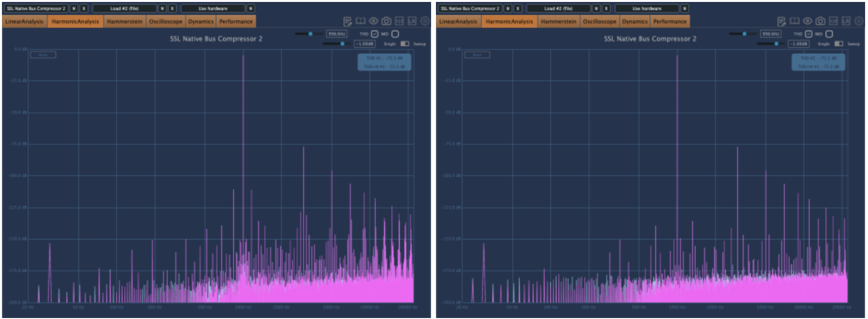Click N button beside Use hardware, right window

[x=684, y=8]
